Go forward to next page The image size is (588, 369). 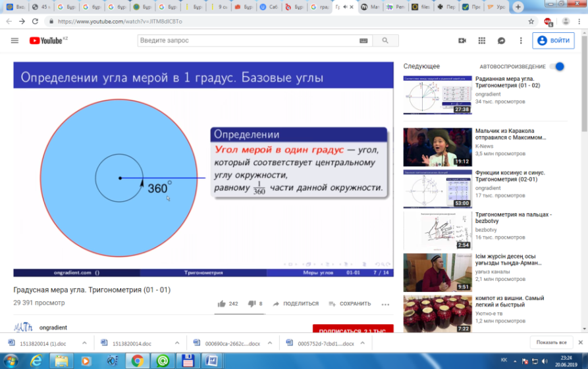[22, 21]
